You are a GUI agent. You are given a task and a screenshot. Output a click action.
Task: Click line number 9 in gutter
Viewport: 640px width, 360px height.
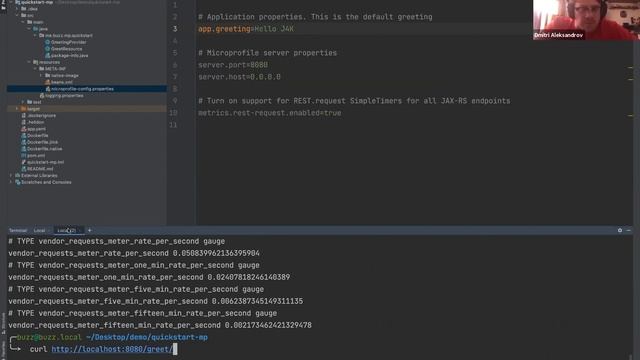pos(175,101)
